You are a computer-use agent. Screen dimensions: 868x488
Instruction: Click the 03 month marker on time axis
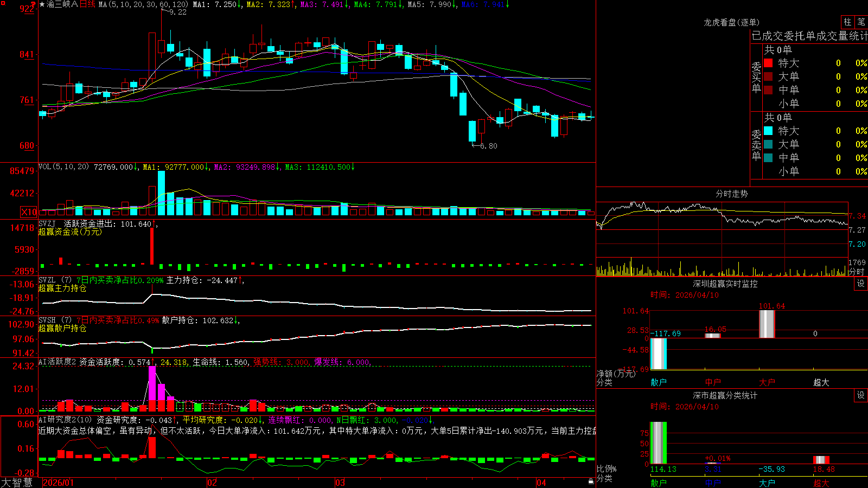pyautogui.click(x=340, y=483)
